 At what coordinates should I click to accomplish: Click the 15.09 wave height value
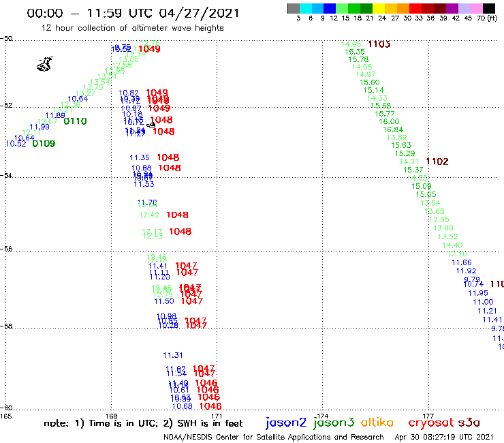pos(422,186)
